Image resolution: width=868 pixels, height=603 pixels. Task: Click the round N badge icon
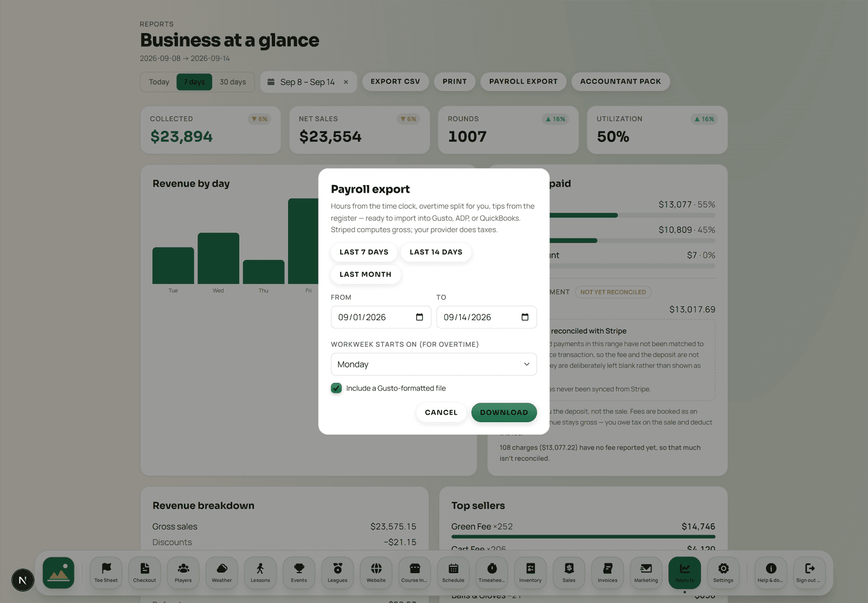coord(23,580)
